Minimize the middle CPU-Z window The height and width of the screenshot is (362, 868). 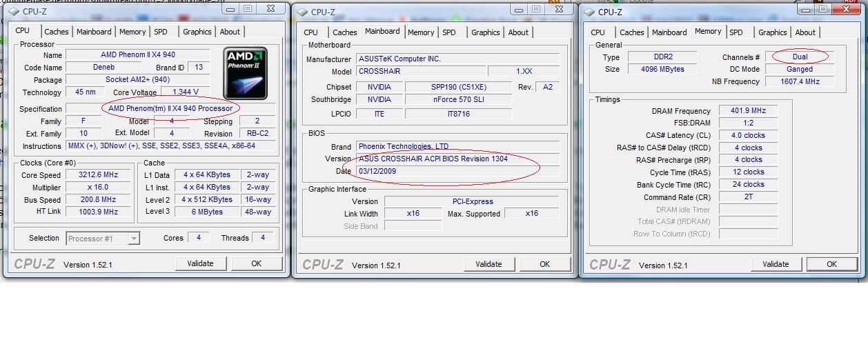click(520, 10)
